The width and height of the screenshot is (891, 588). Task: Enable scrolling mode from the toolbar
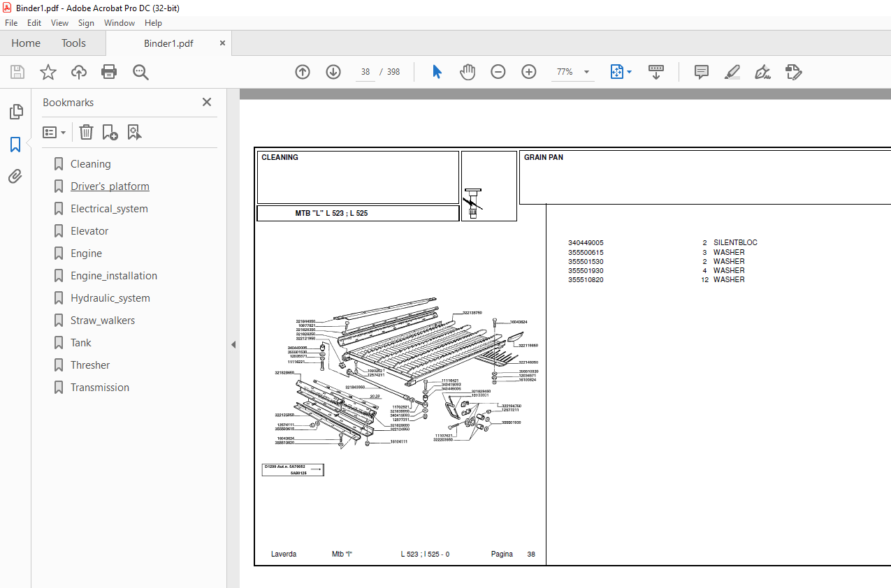pos(656,72)
